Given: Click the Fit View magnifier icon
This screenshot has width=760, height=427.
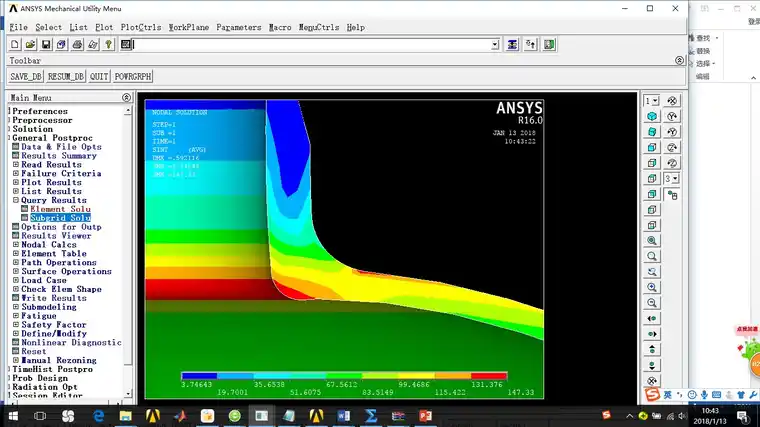Looking at the screenshot, I should click(652, 240).
